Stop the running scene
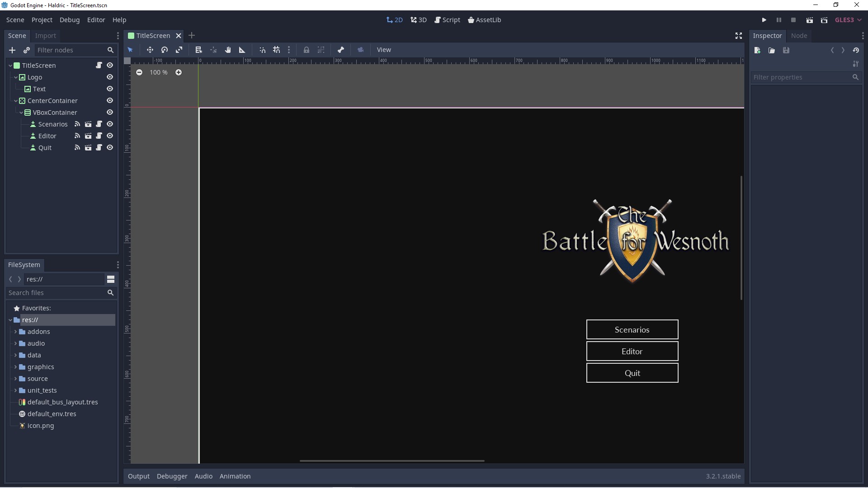Screen dimensions: 868x488 coord(793,20)
